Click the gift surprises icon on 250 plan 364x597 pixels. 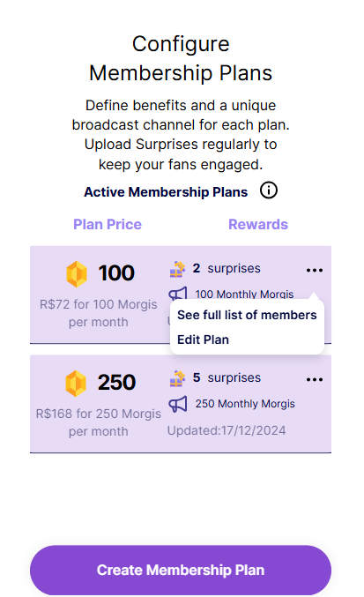pos(177,378)
